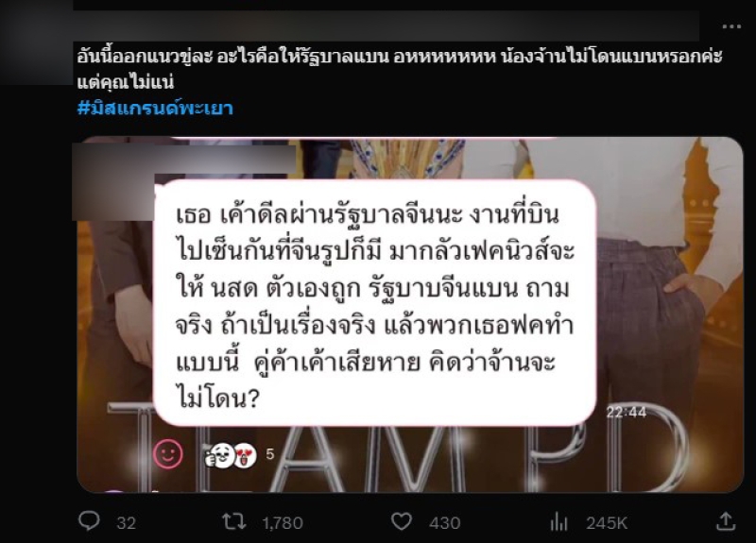Open the #มิสแกรนด์พะเยา hashtag link
This screenshot has width=756, height=543.
click(x=155, y=108)
